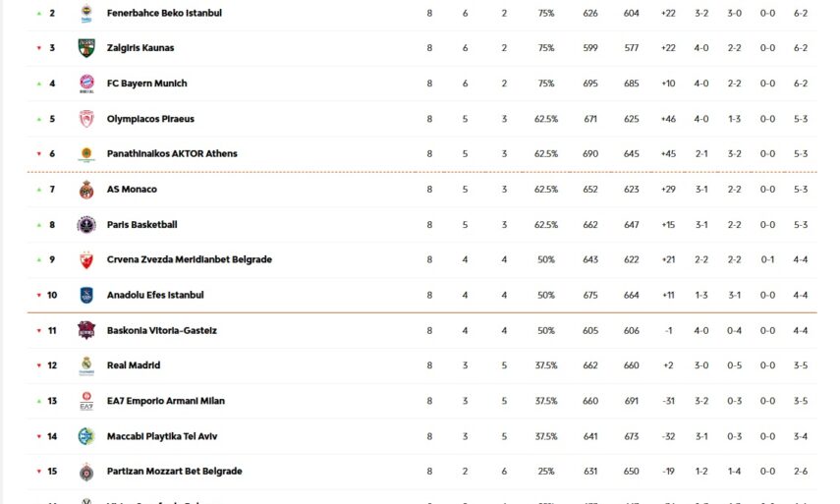The height and width of the screenshot is (504, 840).
Task: Click the Paris Basketball team logo
Action: pos(86,225)
